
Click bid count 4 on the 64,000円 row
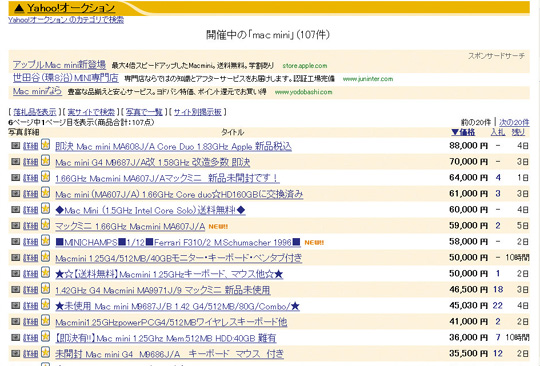point(498,178)
